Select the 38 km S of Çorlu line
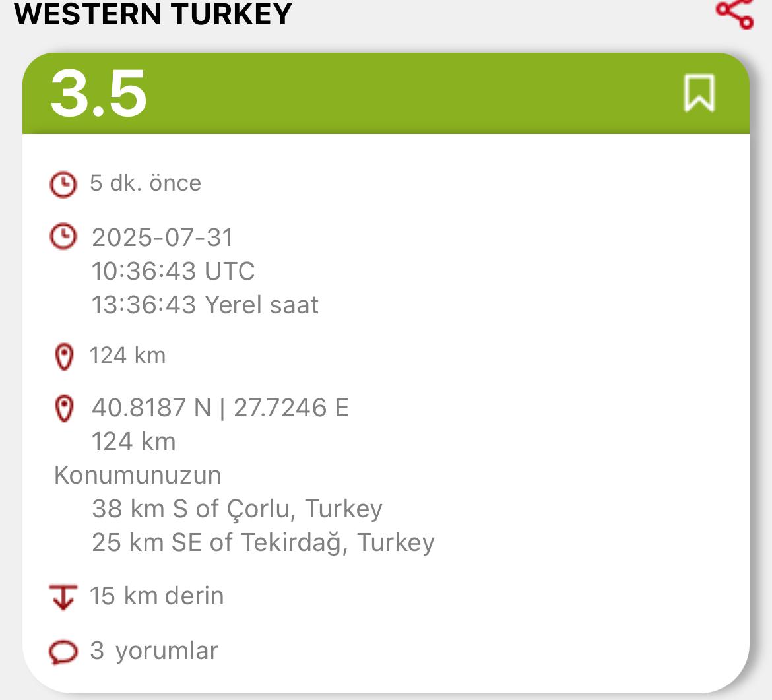 (237, 509)
